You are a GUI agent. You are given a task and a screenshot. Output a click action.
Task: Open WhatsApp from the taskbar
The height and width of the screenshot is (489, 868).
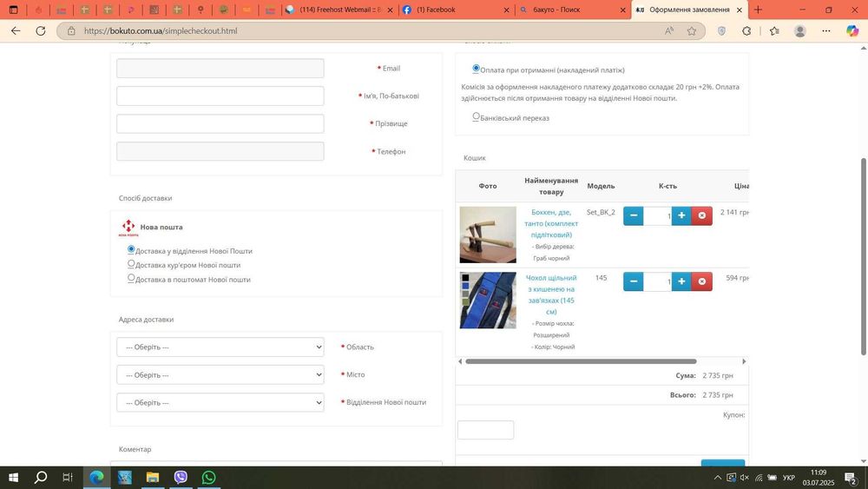tap(208, 477)
